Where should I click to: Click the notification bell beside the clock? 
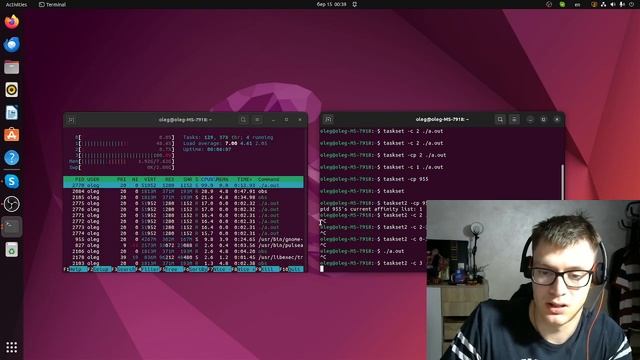click(x=355, y=4)
